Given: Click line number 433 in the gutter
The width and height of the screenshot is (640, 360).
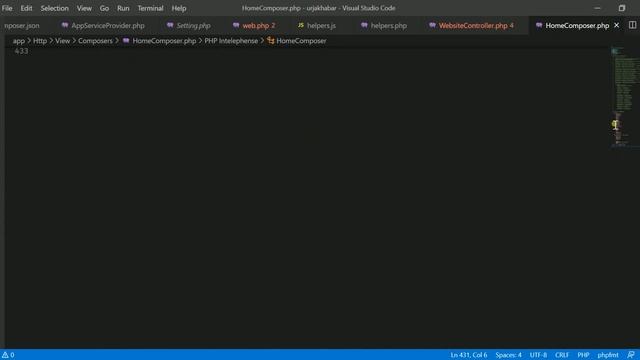Looking at the screenshot, I should coord(21,51).
